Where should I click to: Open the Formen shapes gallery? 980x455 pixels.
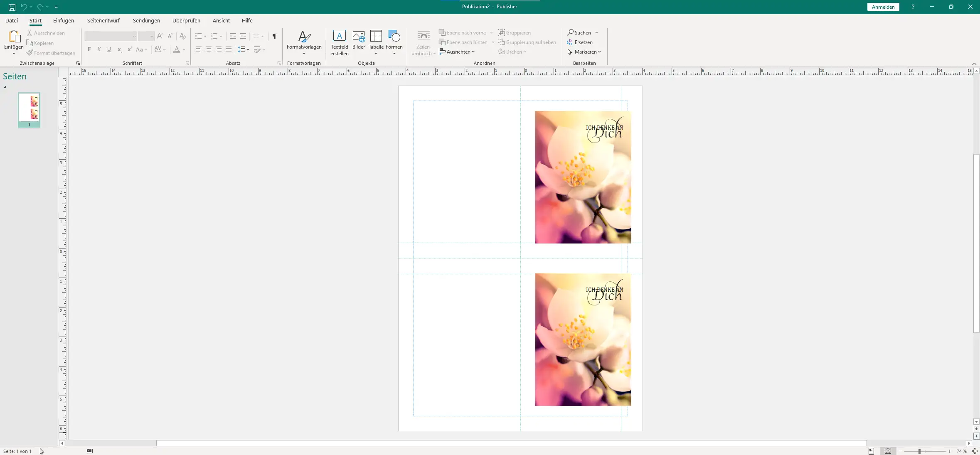tap(394, 37)
